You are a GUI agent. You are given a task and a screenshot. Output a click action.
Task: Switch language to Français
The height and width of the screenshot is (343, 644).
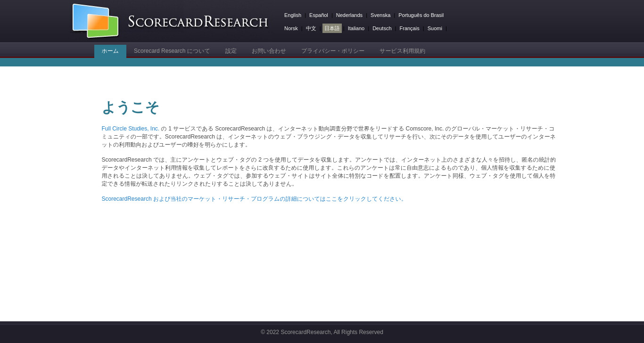(409, 28)
